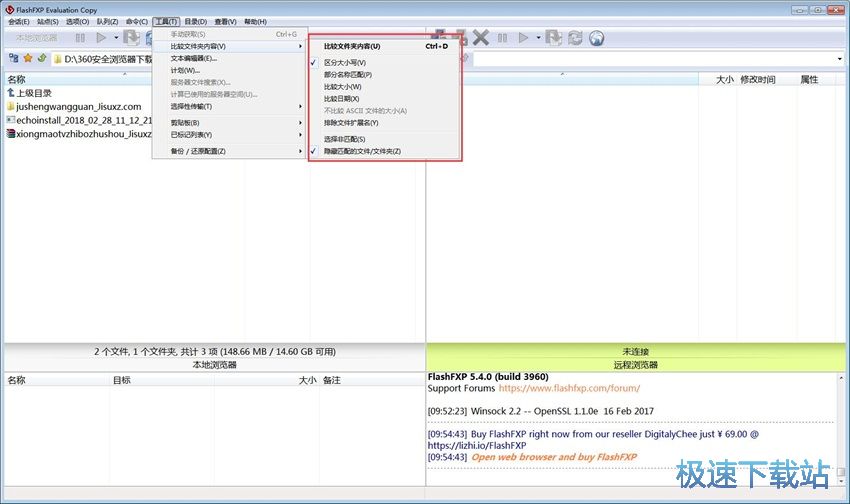The image size is (850, 504).
Task: Expand 比较文件夹内容(V) submenu entry
Action: point(230,47)
